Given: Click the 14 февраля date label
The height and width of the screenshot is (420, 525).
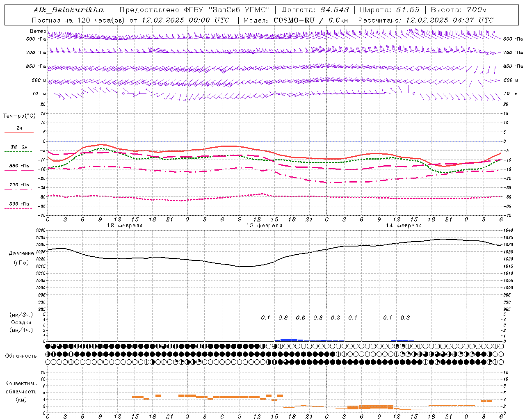Looking at the screenshot, I should 404,226.
